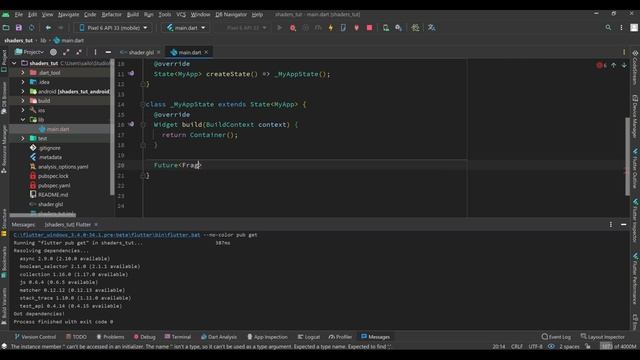
Task: Open the VCS menu
Action: (181, 14)
